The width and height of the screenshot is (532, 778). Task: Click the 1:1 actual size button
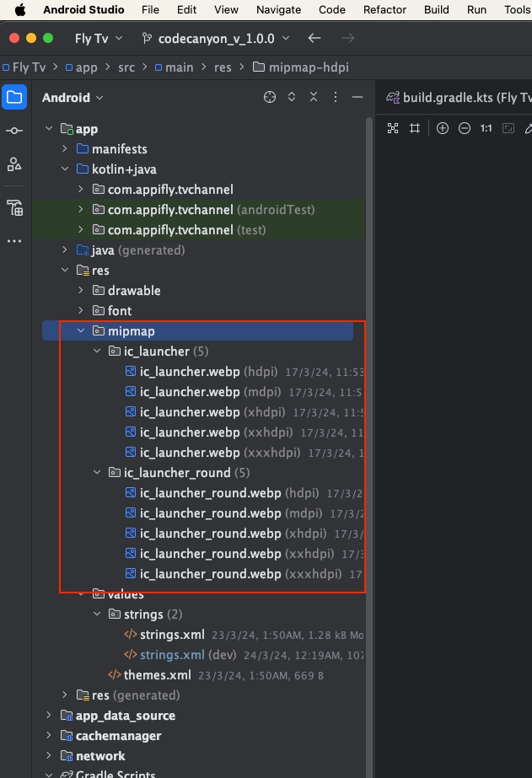point(486,128)
